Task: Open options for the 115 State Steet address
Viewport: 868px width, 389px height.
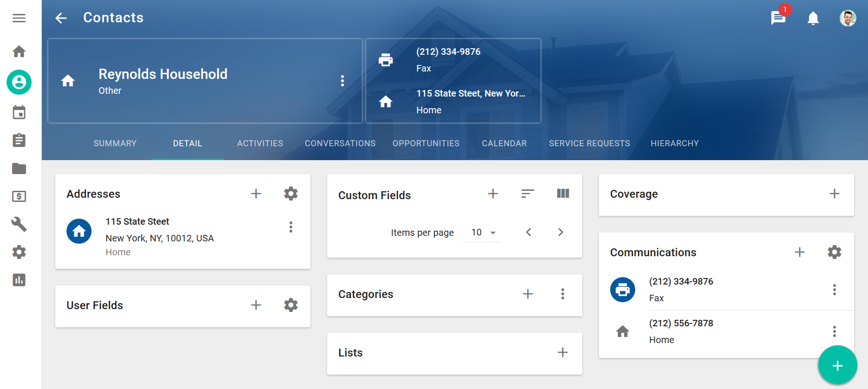Action: [x=291, y=227]
